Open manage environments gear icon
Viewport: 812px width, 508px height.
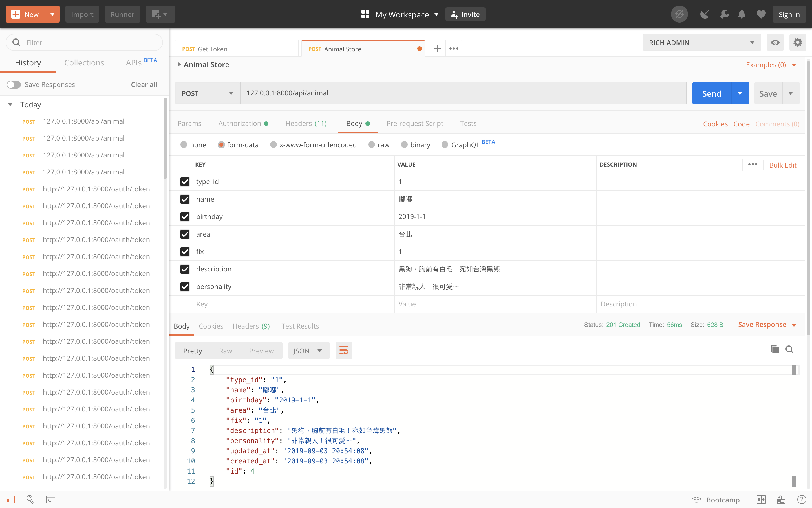(798, 42)
